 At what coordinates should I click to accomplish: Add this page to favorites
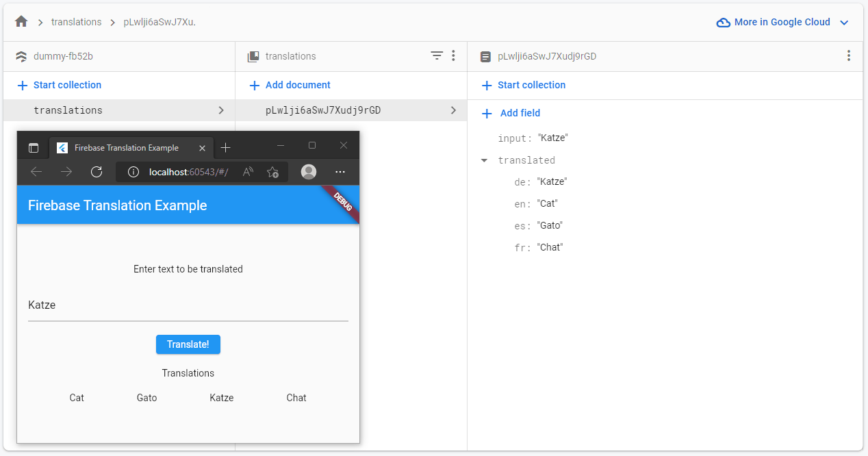pyautogui.click(x=272, y=172)
